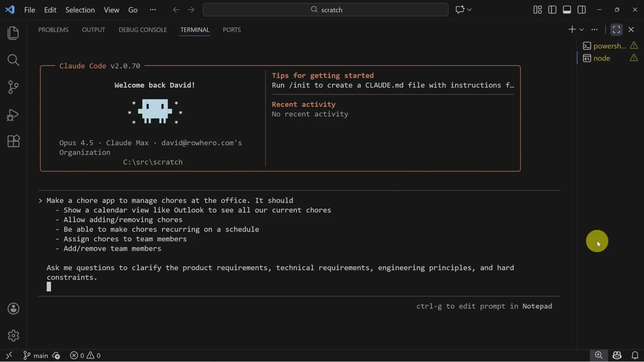Create a new terminal with plus button
644x362 pixels.
tap(572, 29)
